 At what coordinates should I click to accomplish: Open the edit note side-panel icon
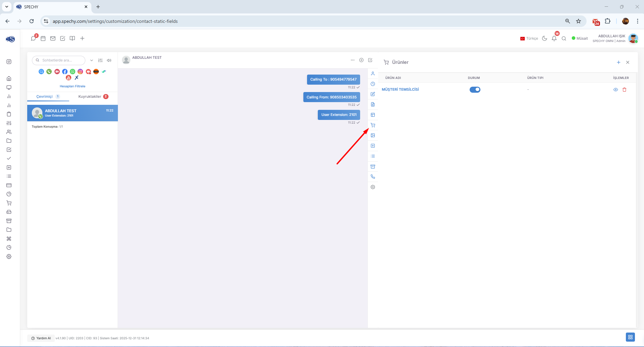(373, 94)
